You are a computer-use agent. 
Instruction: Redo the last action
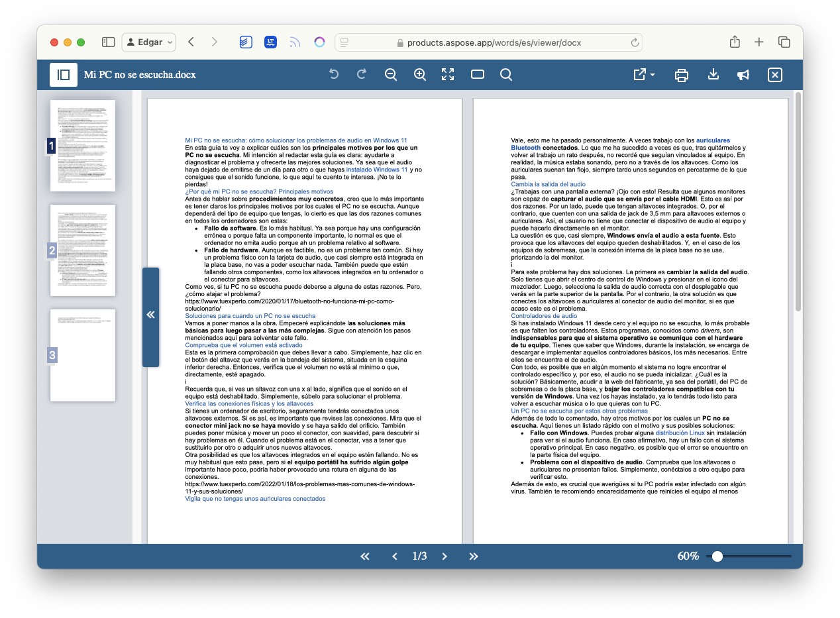click(361, 75)
